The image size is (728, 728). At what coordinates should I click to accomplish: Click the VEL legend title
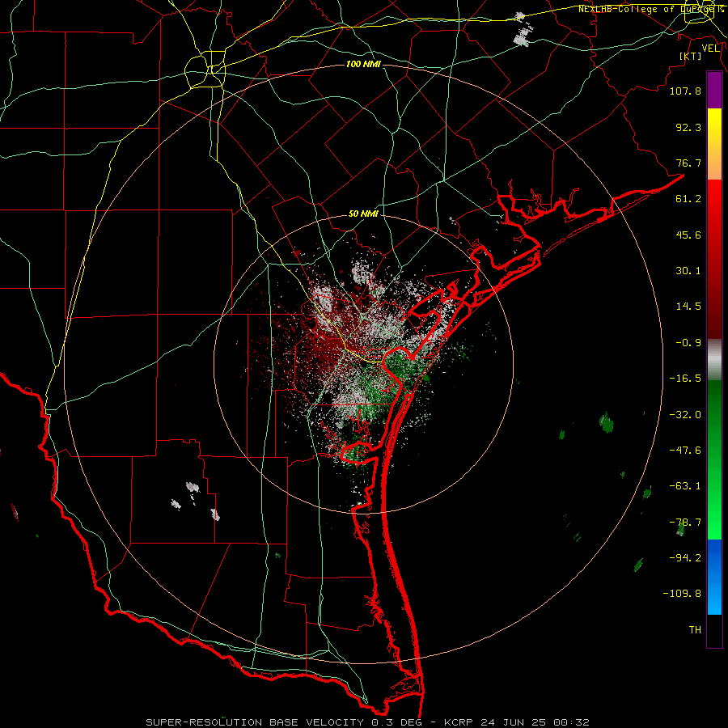tap(711, 49)
